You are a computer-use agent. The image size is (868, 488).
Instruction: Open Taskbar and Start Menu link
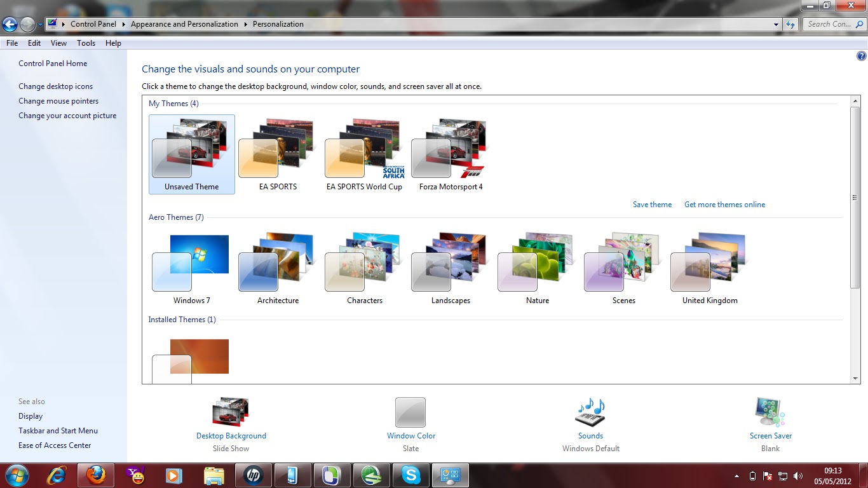click(x=58, y=431)
